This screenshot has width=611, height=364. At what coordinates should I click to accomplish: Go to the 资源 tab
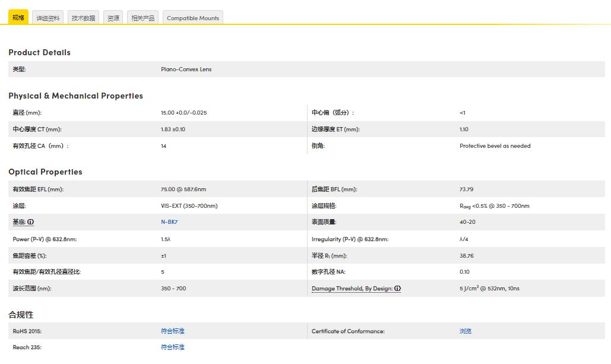[113, 18]
